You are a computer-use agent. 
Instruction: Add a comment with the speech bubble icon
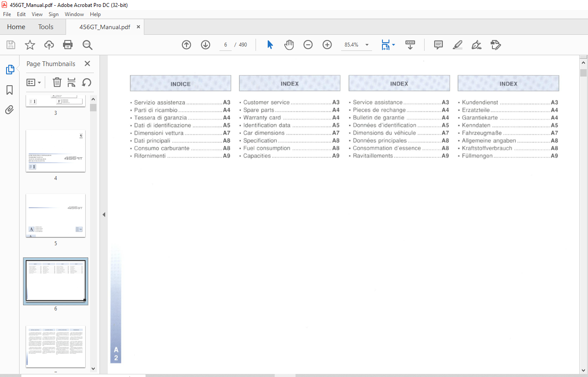coord(439,45)
